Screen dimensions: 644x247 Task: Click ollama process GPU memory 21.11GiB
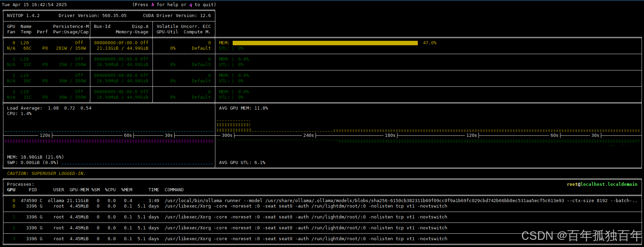pyautogui.click(x=78, y=201)
